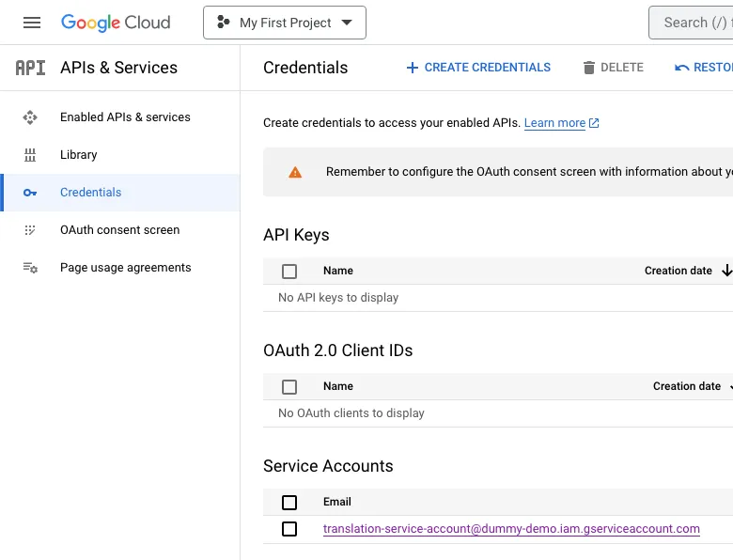Focus the Search input box
Viewport: 733px width, 560px height.
click(x=691, y=23)
